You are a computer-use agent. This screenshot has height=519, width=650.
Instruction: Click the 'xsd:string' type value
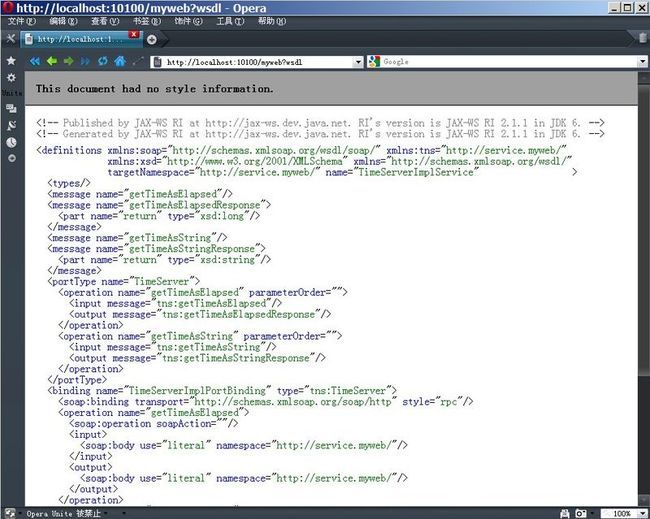click(x=228, y=260)
